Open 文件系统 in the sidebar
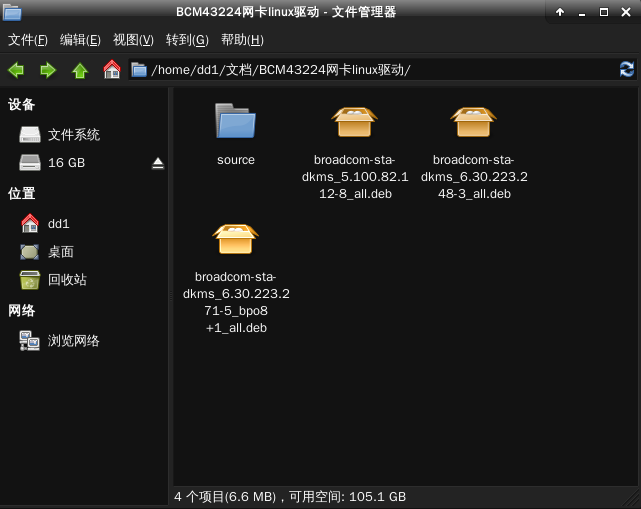 [73, 135]
